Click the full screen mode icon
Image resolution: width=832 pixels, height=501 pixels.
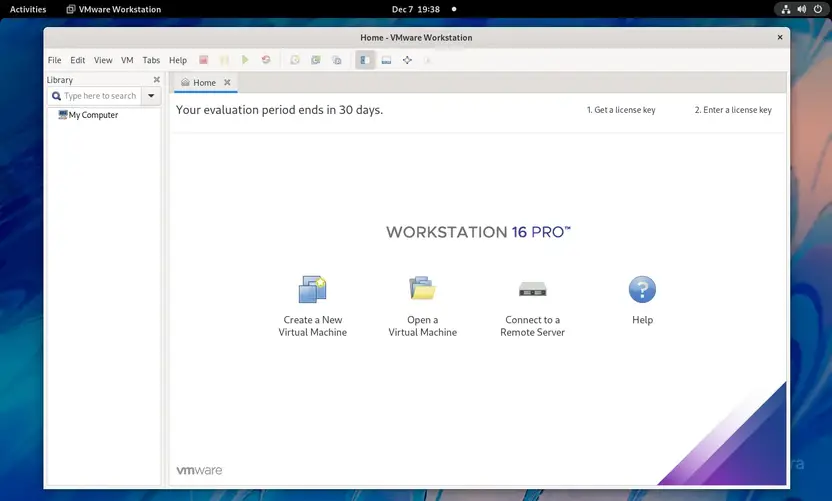(x=407, y=60)
